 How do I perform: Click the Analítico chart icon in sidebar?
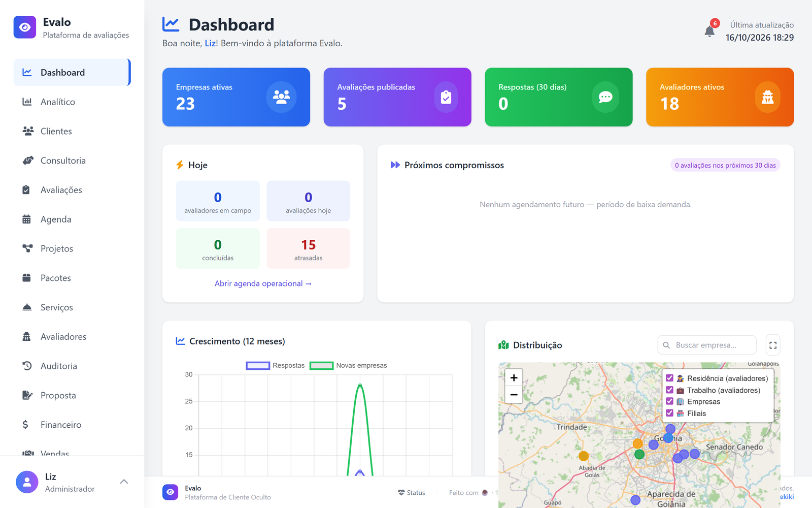(x=27, y=102)
